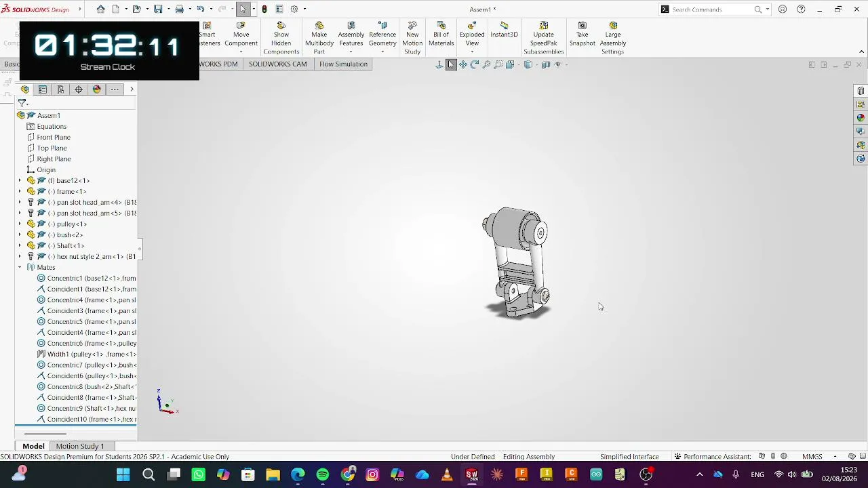868x488 pixels.
Task: Select Width1 mate in tree
Action: coord(86,354)
